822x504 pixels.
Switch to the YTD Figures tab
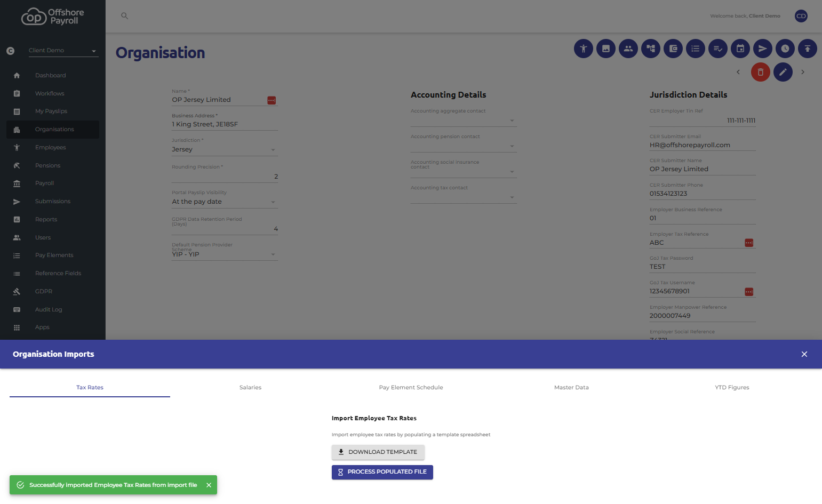[x=732, y=387]
